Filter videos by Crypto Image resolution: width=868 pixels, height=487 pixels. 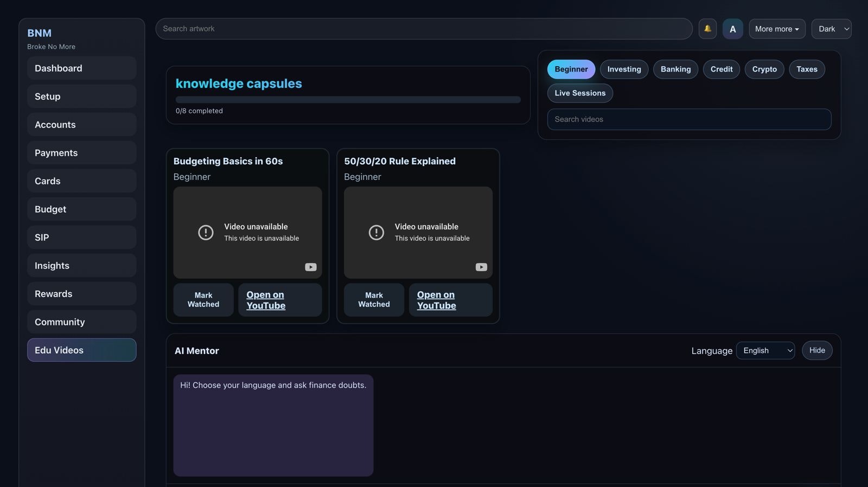tap(764, 69)
